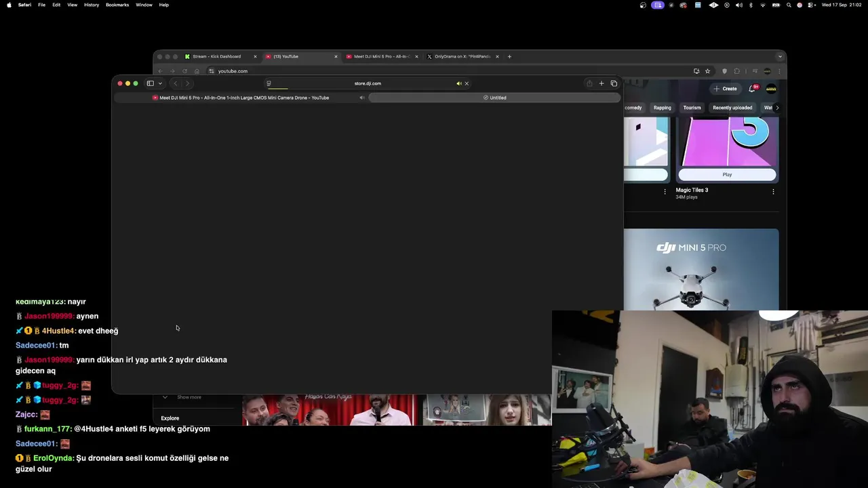Select the Rapping filter chip
This screenshot has height=488, width=868.
point(663,108)
